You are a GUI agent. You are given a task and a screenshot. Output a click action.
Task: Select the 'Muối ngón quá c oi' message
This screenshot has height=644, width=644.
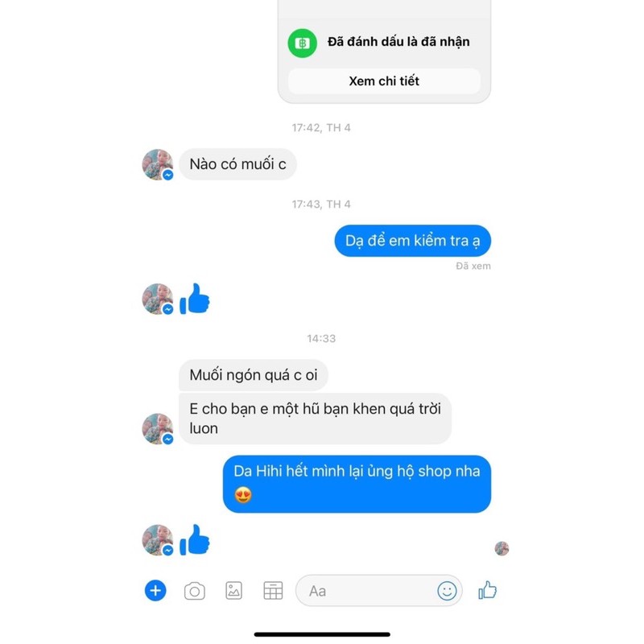tap(254, 374)
